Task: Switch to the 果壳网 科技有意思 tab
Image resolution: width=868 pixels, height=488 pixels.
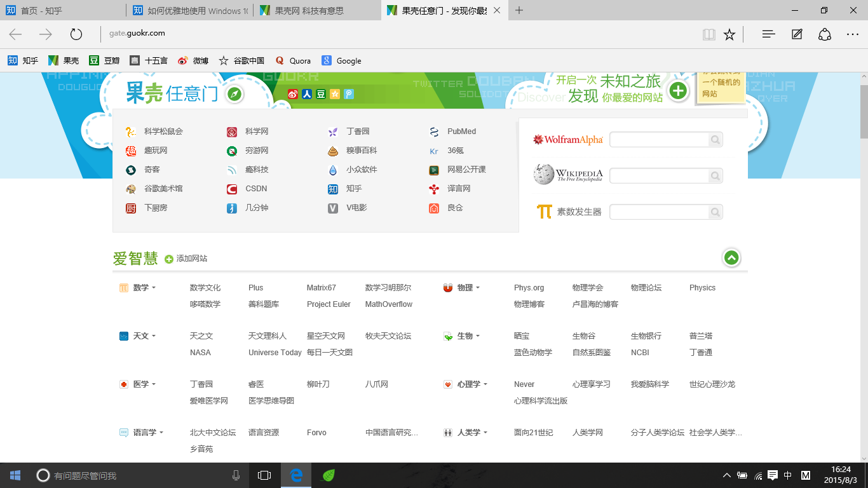Action: [x=318, y=10]
